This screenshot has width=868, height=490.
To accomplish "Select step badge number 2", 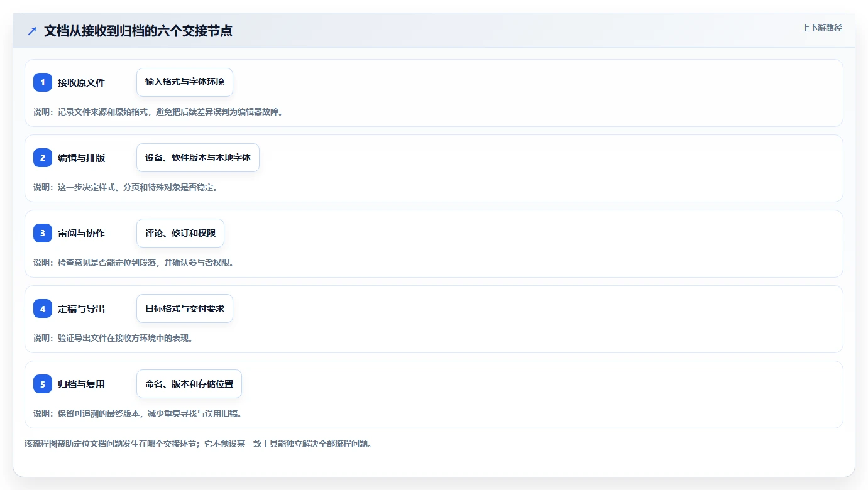I will tap(43, 158).
